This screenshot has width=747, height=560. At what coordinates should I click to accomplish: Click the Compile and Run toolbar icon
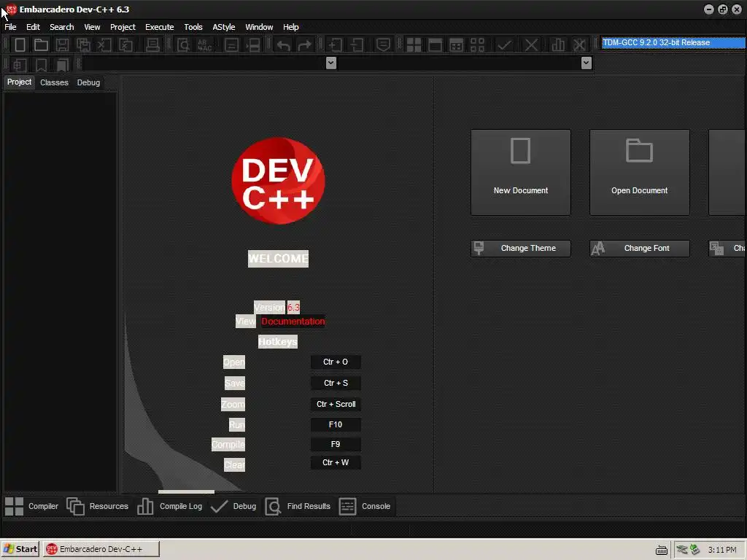tap(456, 44)
